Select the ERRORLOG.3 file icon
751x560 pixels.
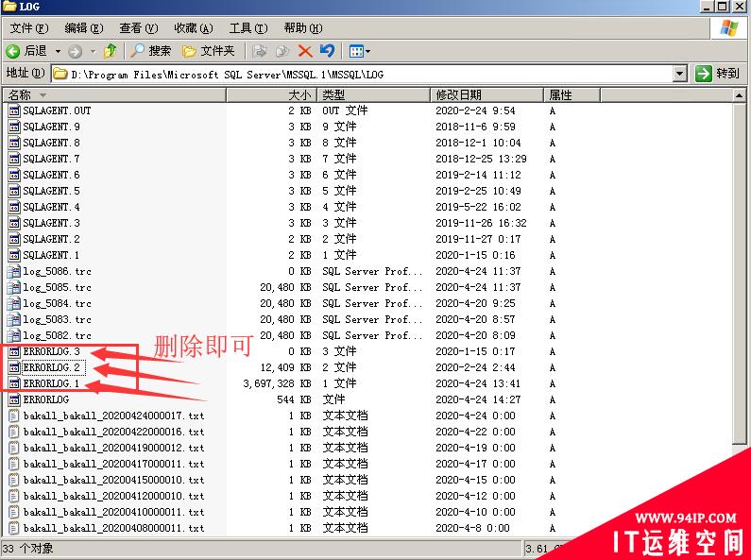[14, 351]
